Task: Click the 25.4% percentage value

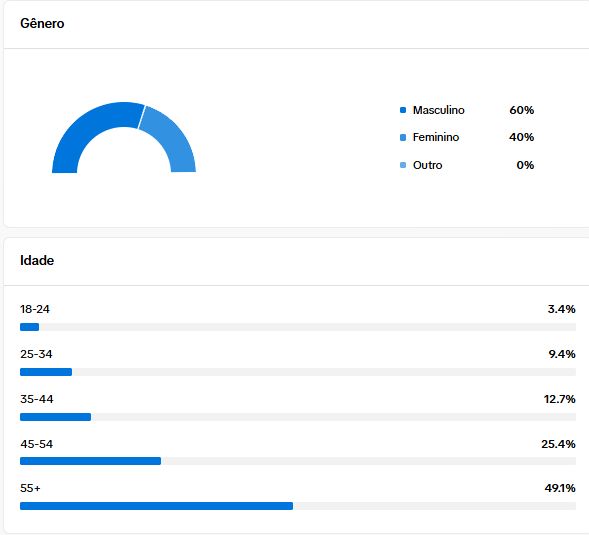Action: click(x=558, y=444)
